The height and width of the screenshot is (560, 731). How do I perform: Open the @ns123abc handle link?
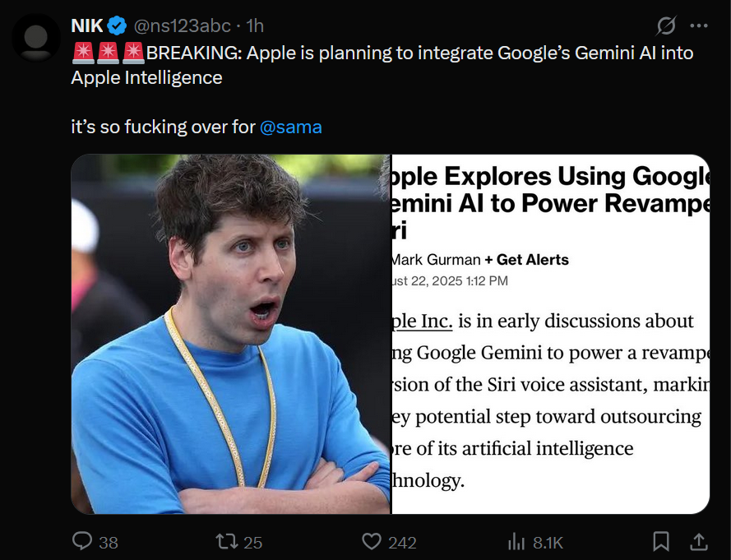pyautogui.click(x=176, y=26)
